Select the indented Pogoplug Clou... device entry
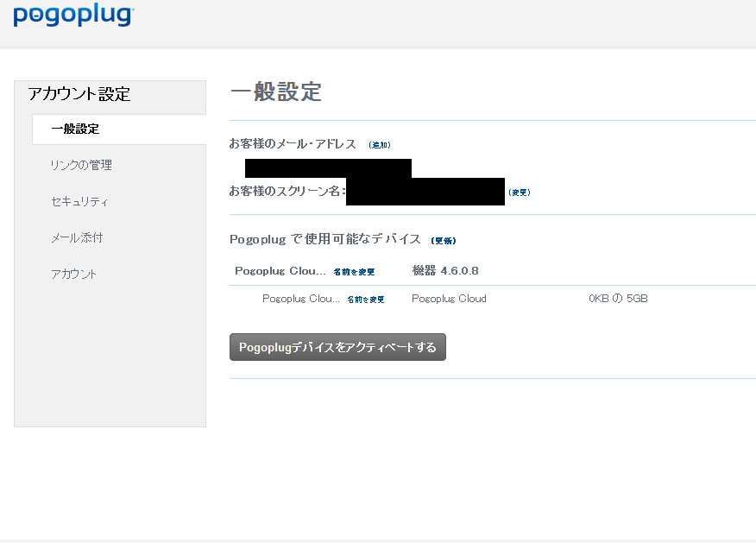Image resolution: width=756 pixels, height=543 pixels. point(301,299)
